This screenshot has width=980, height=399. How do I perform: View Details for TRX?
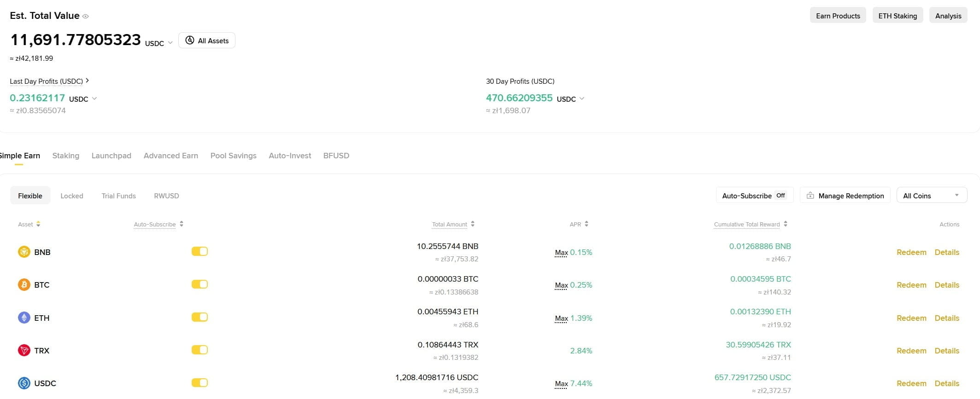947,351
